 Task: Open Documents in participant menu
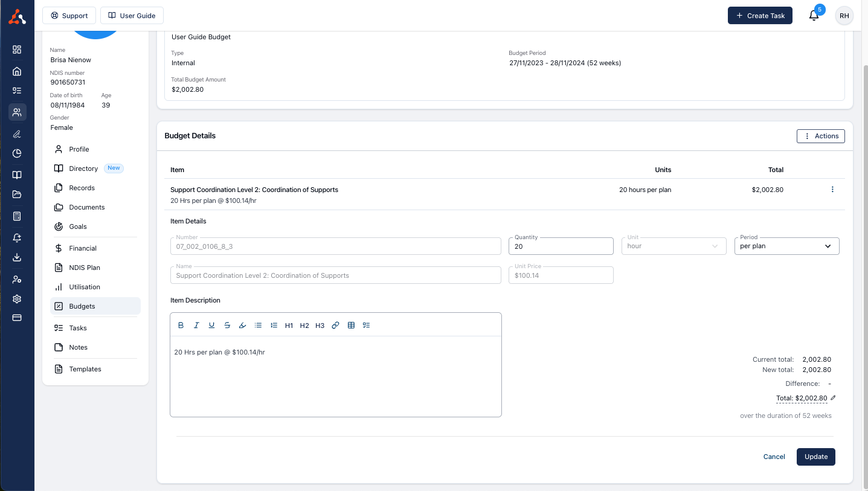95,207
